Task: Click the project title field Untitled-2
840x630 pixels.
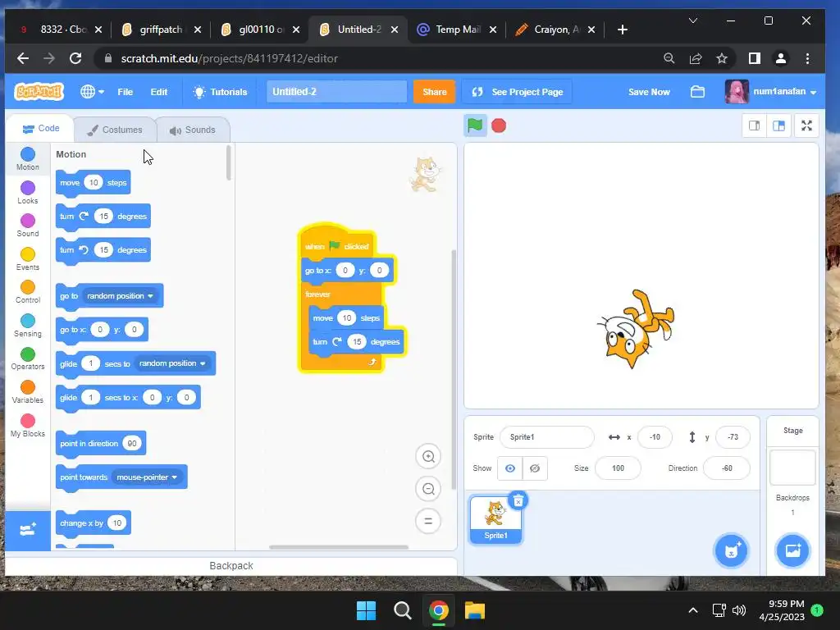Action: pos(336,92)
